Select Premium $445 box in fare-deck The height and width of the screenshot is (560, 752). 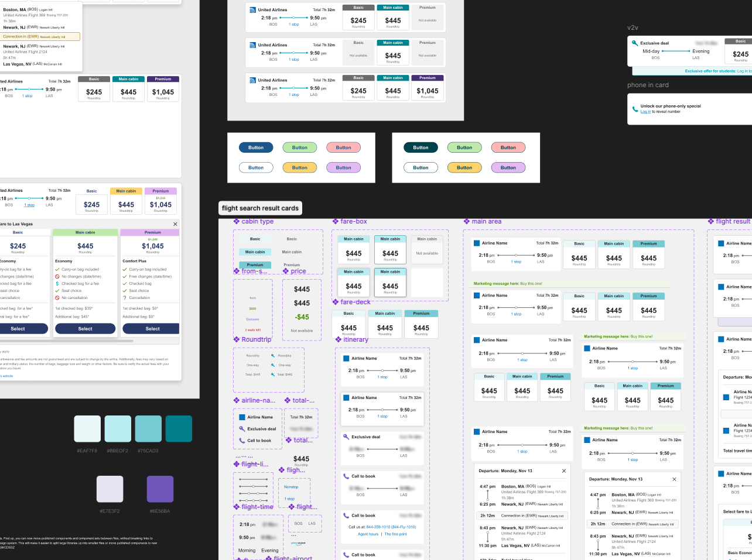421,324
